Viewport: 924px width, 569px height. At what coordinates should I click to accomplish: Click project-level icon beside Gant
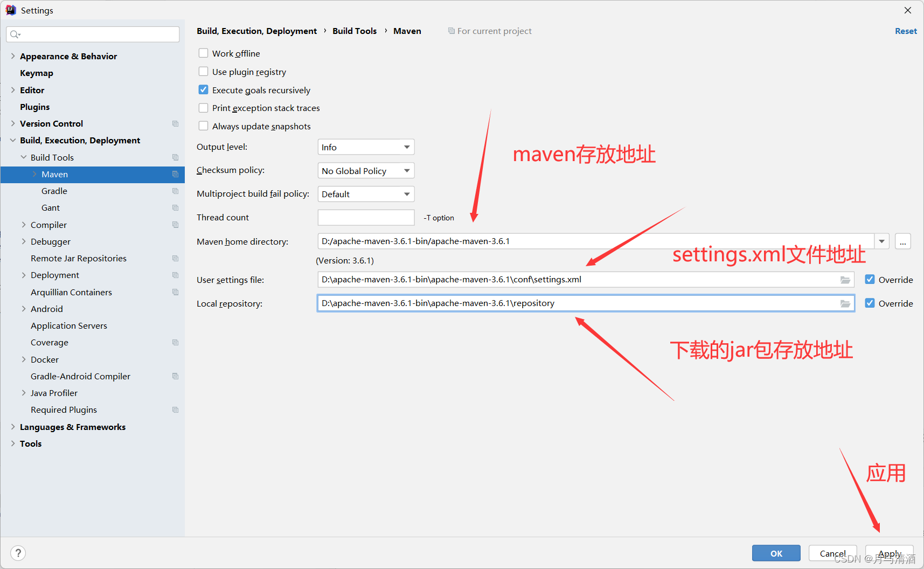coord(175,207)
